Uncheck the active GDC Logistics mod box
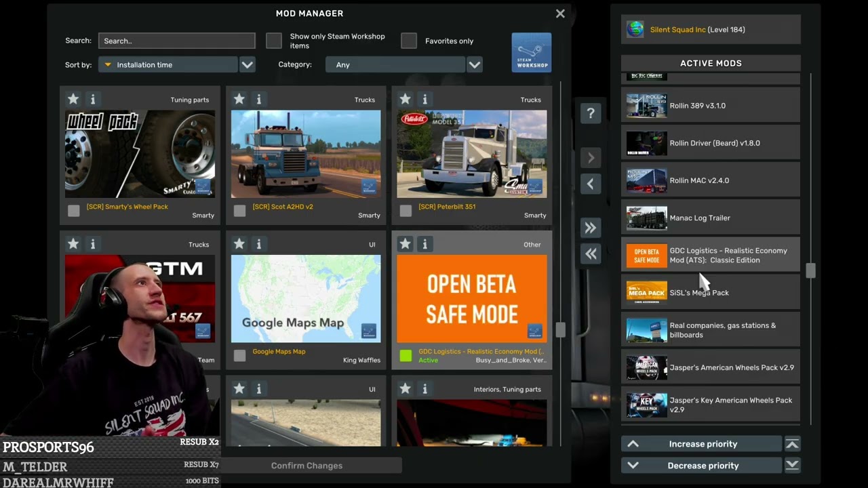This screenshot has height=488, width=868. click(x=406, y=356)
